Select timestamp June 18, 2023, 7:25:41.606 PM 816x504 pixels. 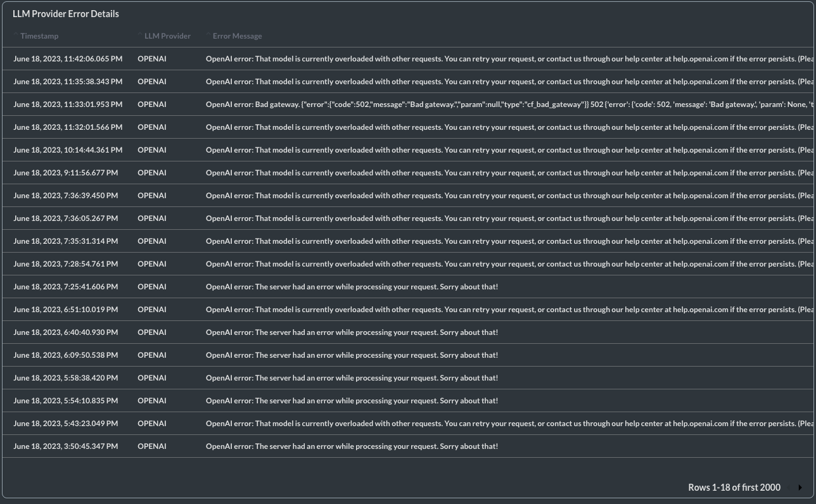point(65,287)
